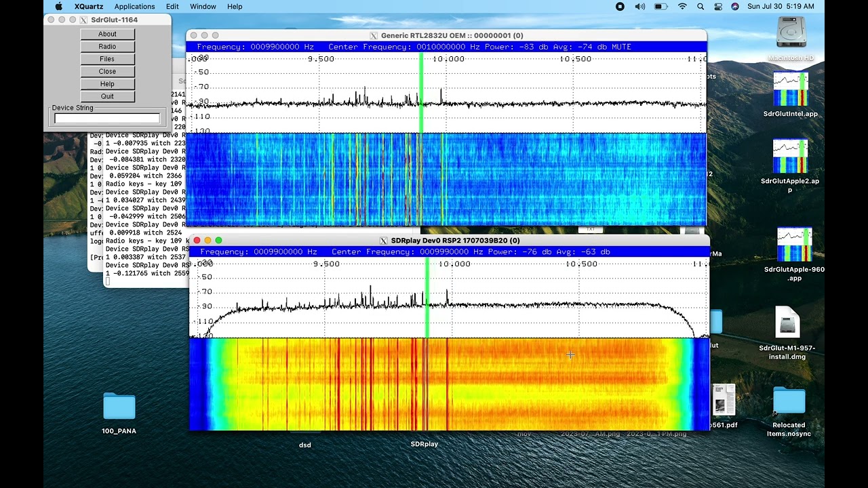868x488 pixels.
Task: Open the Radio button in SdrGlut panel
Action: coord(107,46)
